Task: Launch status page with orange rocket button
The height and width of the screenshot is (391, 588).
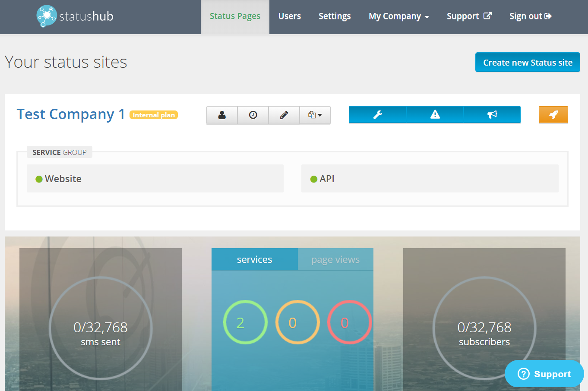Action: [553, 114]
